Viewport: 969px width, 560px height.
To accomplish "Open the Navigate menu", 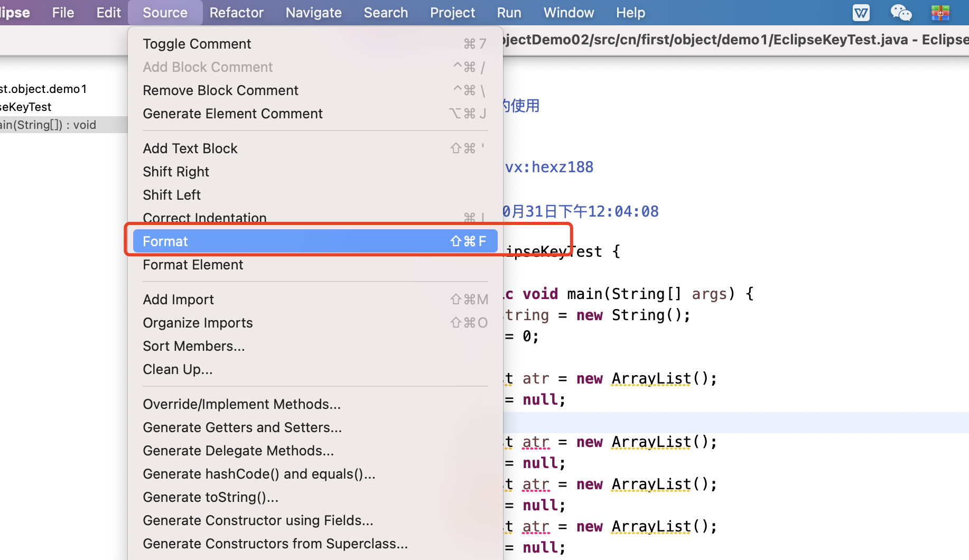I will tap(313, 13).
